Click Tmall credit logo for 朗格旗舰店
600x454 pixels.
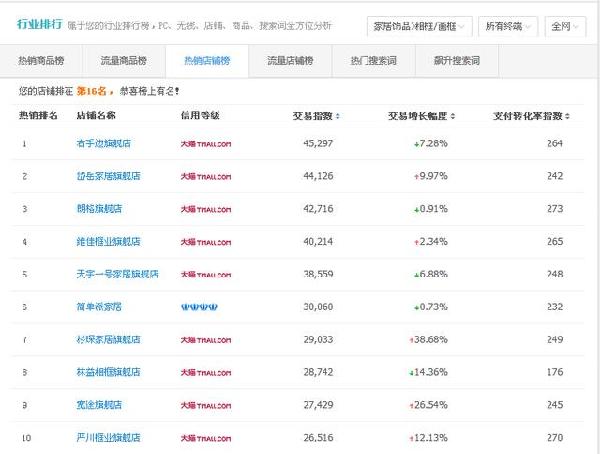coord(206,209)
